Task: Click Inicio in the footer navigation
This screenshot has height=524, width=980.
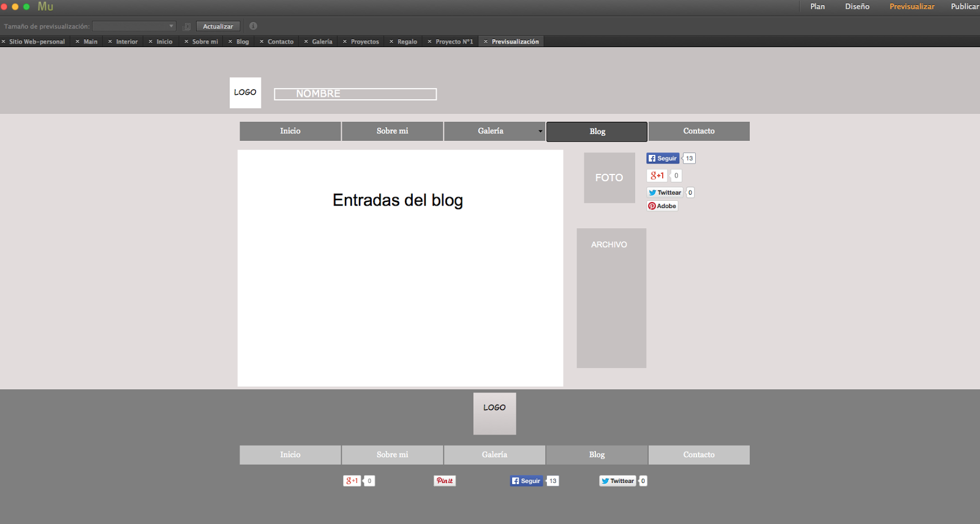Action: 290,455
